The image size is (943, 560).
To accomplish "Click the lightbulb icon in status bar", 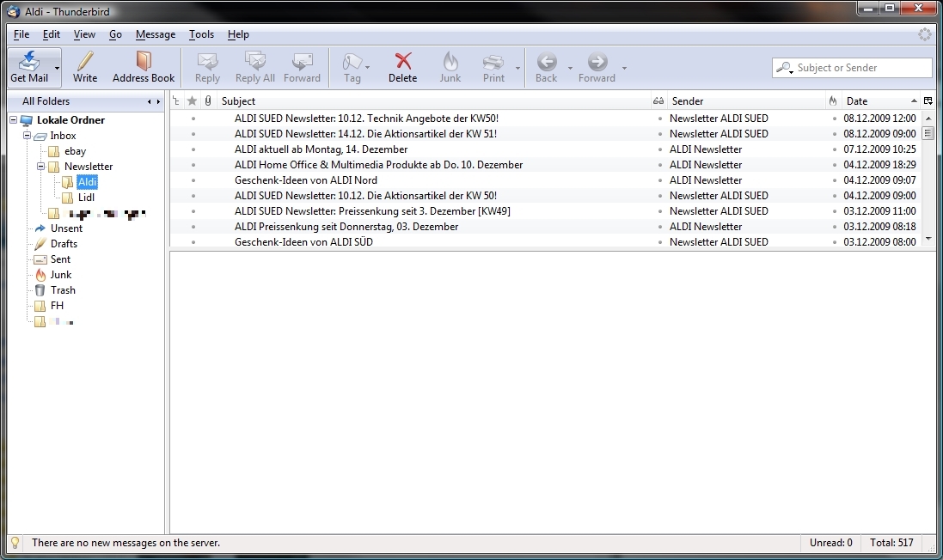I will pos(15,543).
